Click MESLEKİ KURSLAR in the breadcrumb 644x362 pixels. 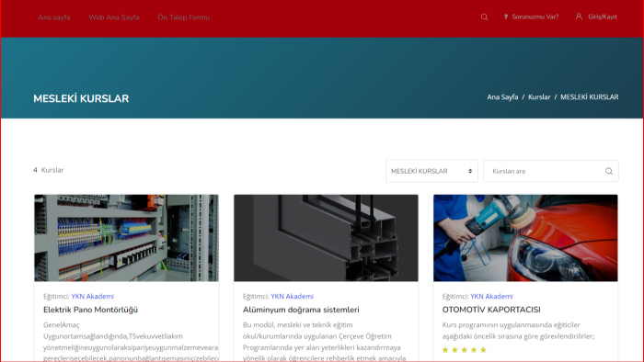[590, 97]
